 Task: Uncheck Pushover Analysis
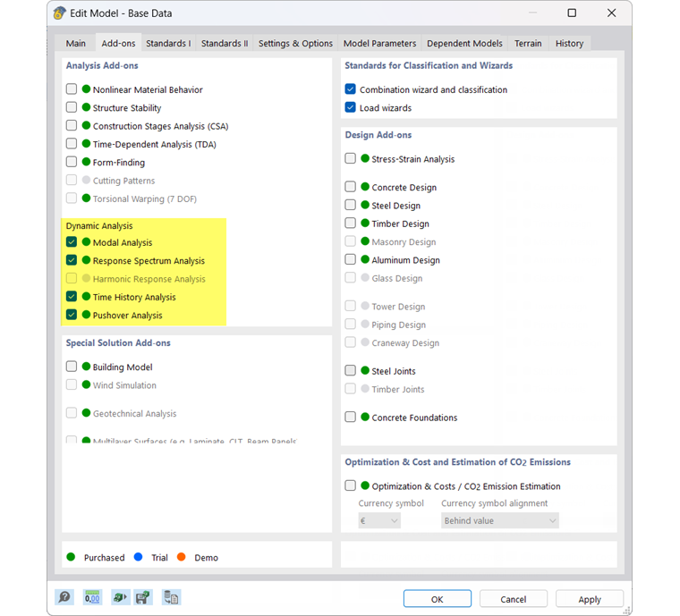[72, 315]
